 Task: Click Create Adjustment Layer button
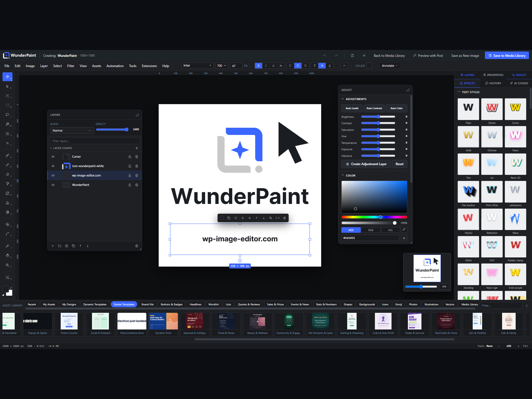366,164
